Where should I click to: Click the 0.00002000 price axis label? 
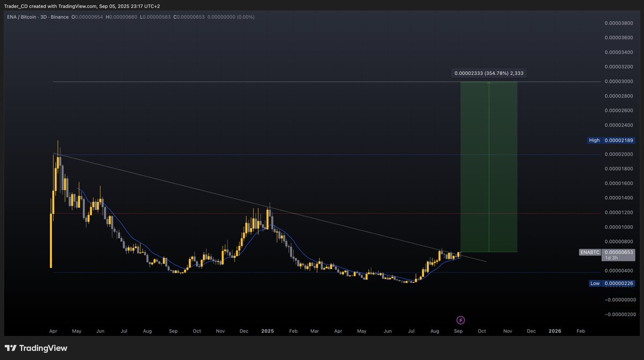[x=619, y=155]
